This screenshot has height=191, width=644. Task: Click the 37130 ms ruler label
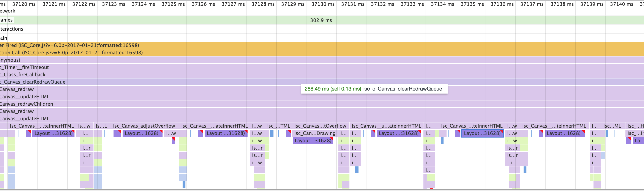tap(323, 4)
